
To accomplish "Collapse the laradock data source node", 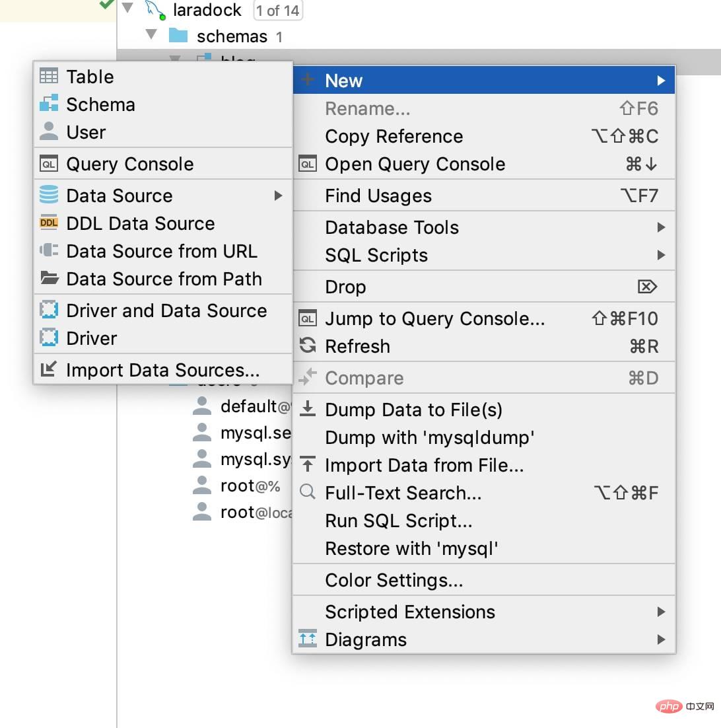I will click(127, 7).
